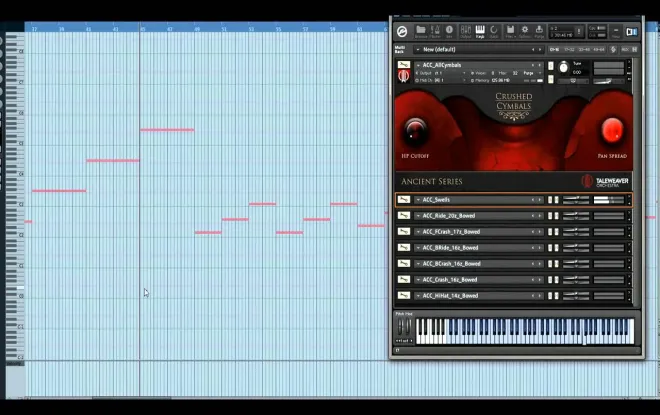The height and width of the screenshot is (415, 660).
Task: Toggle the AUX sends button
Action: click(x=625, y=50)
